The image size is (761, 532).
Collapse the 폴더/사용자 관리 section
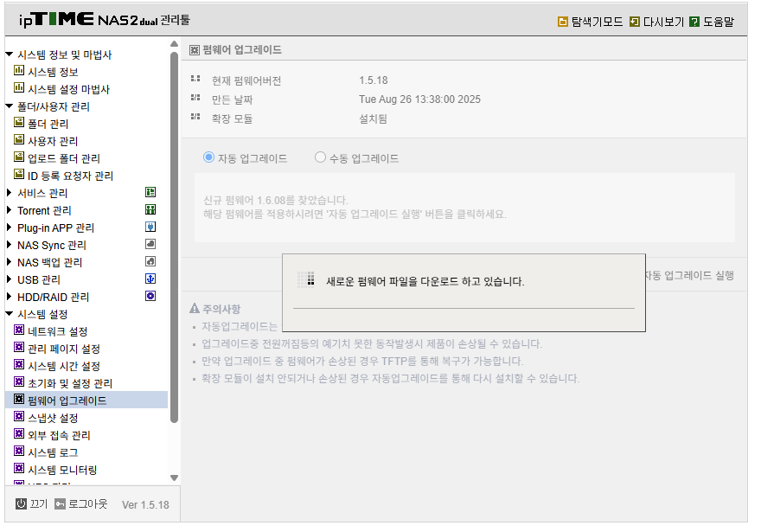pos(10,106)
